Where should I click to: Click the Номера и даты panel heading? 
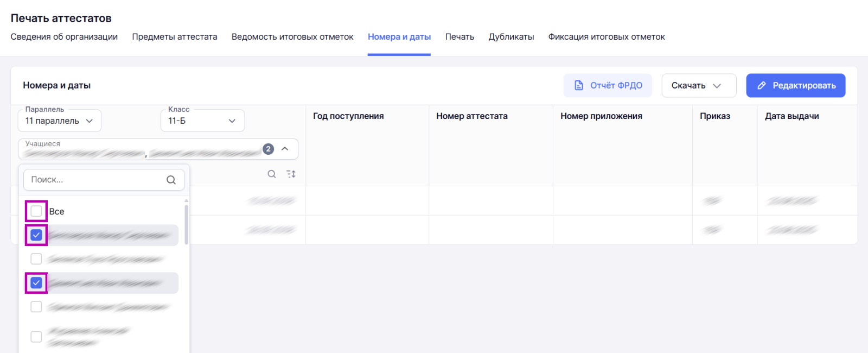[x=56, y=85]
